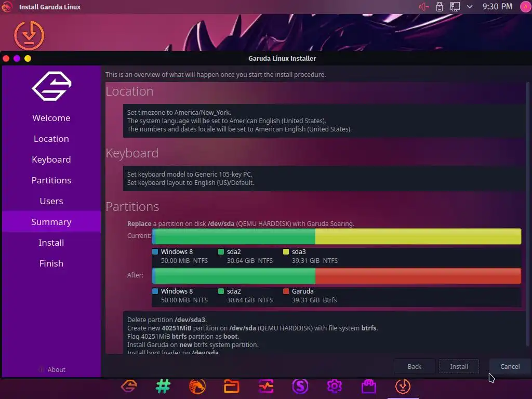Launch the purple S circle dock icon

[x=300, y=386]
